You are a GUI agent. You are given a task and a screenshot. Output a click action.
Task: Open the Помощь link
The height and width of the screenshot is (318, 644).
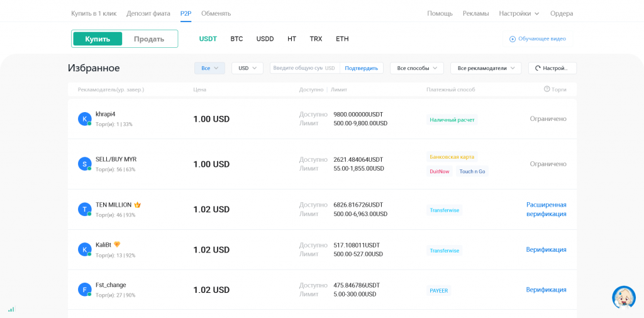[x=440, y=14]
